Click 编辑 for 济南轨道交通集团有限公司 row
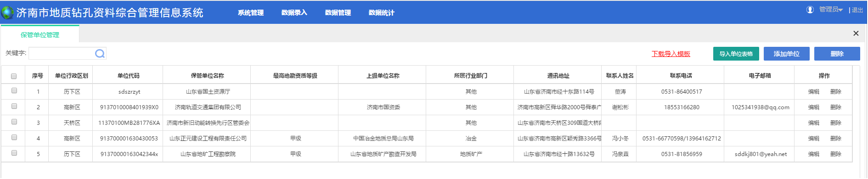868x179 pixels. (x=814, y=107)
